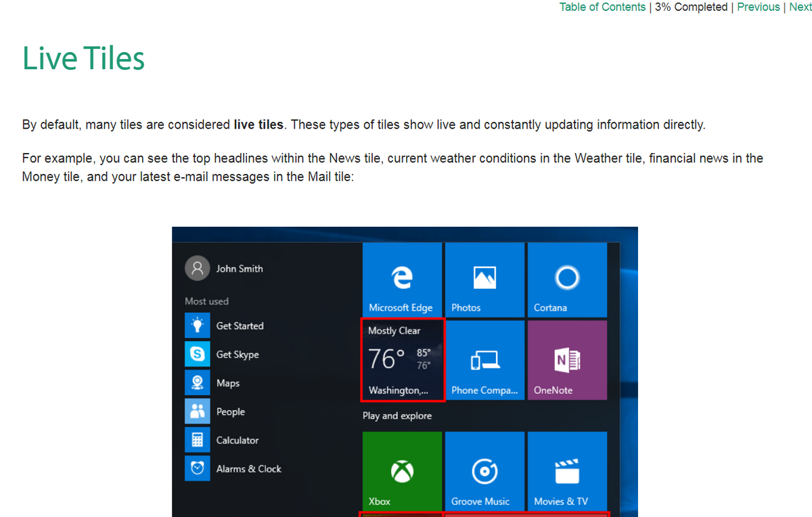Click the John Smith account avatar
Viewport: 812px width, 517px height.
click(197, 268)
